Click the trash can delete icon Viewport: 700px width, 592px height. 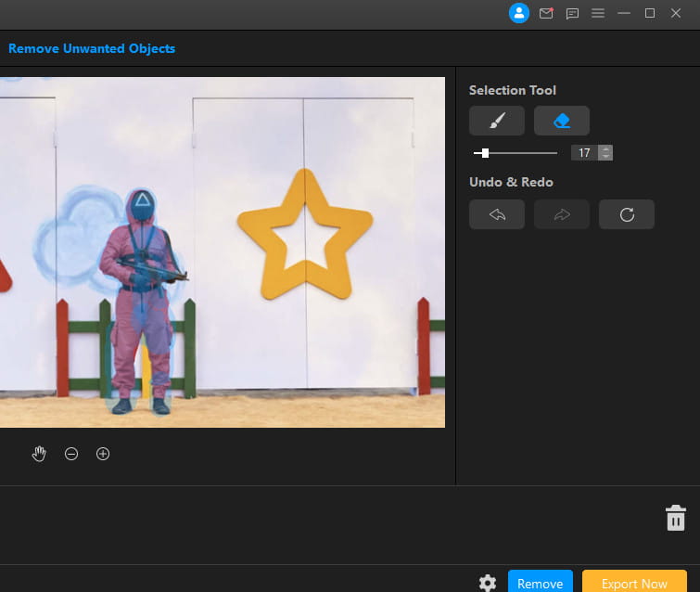676,519
